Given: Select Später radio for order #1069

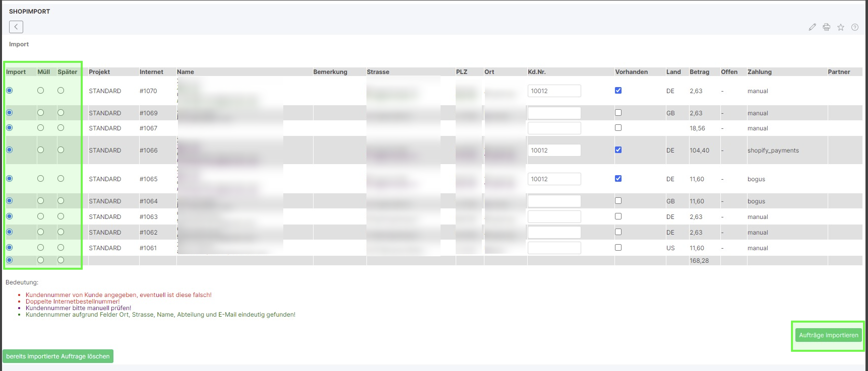Looking at the screenshot, I should click(x=60, y=113).
